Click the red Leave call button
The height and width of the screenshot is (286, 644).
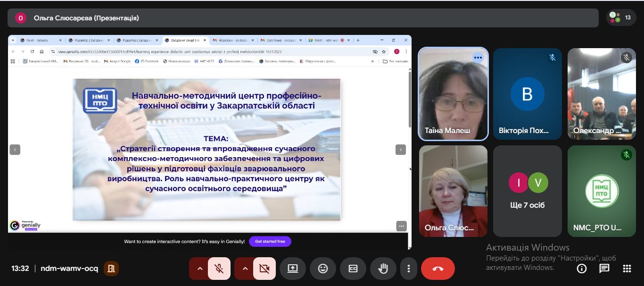438,269
